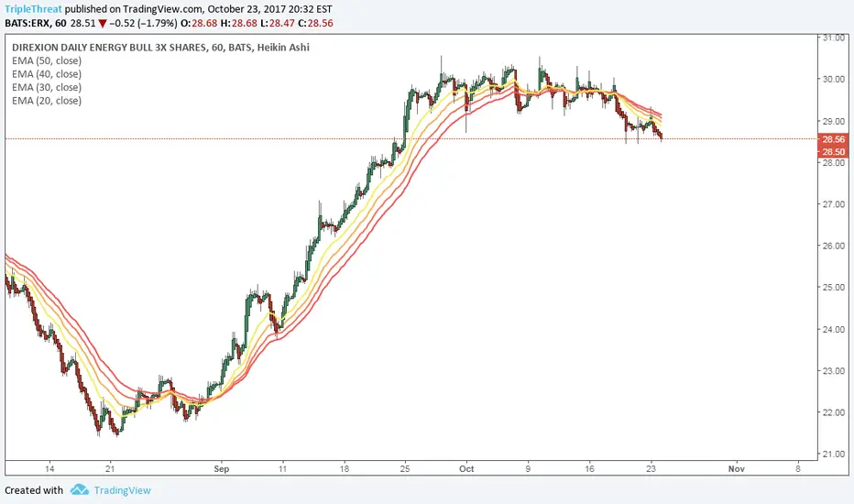Click the red down-arrow change indicator
The image size is (854, 504).
tap(103, 24)
